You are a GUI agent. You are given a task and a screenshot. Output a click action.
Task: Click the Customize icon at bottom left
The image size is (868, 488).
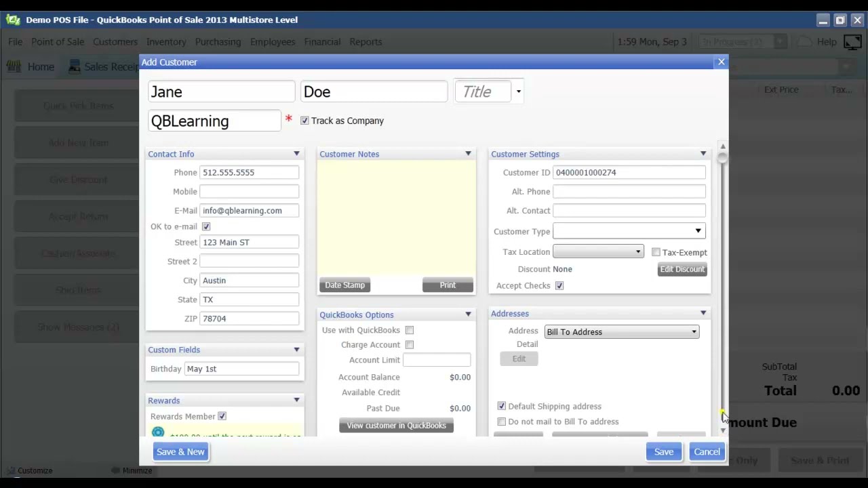10,470
